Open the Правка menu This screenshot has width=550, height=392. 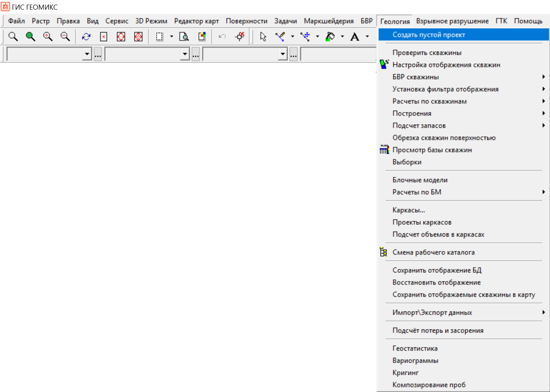(x=68, y=21)
